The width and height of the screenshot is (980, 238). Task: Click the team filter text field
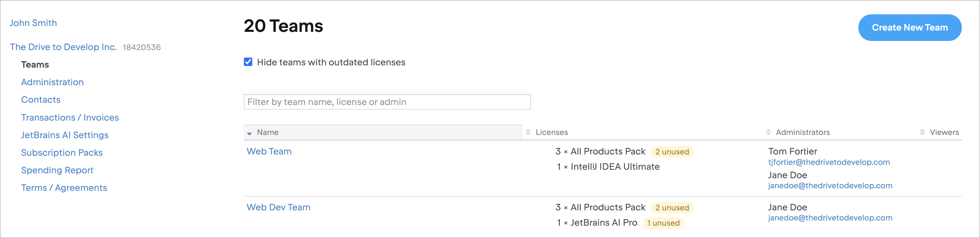click(387, 102)
